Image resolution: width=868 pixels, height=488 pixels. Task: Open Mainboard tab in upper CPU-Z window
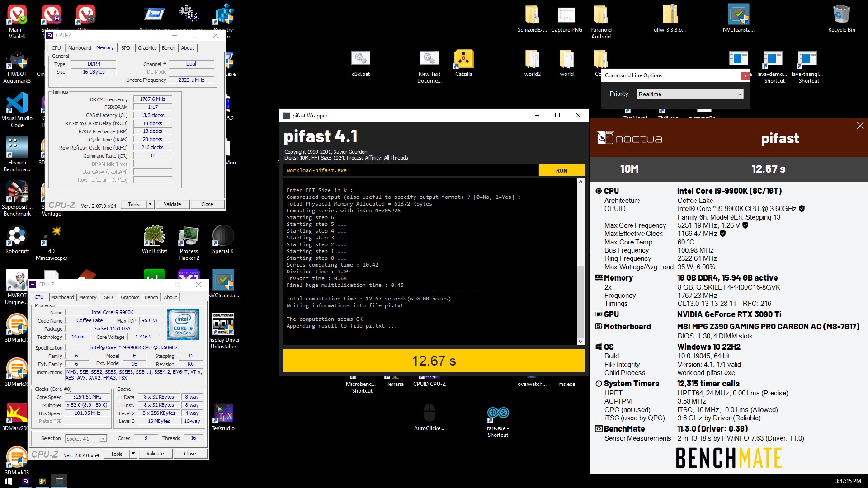(x=80, y=48)
